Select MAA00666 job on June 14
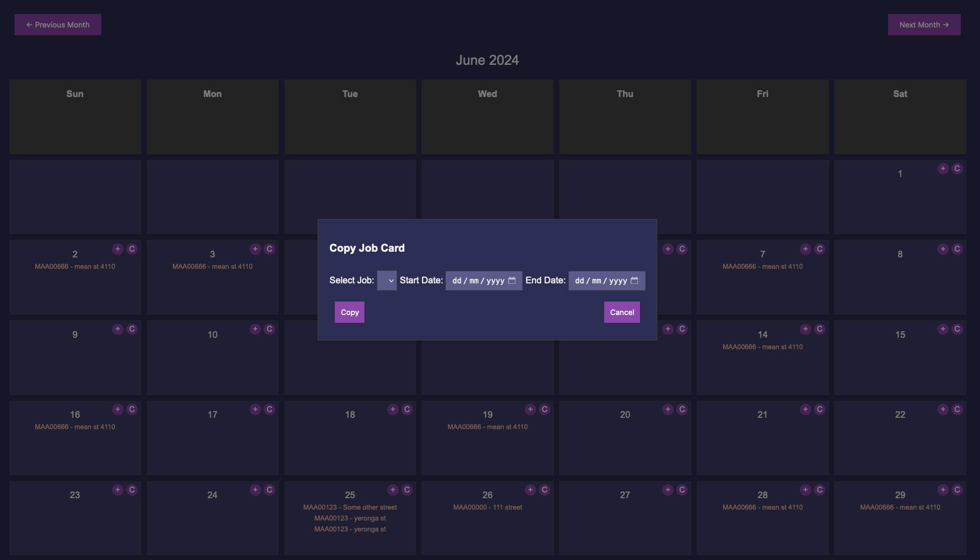 click(763, 347)
